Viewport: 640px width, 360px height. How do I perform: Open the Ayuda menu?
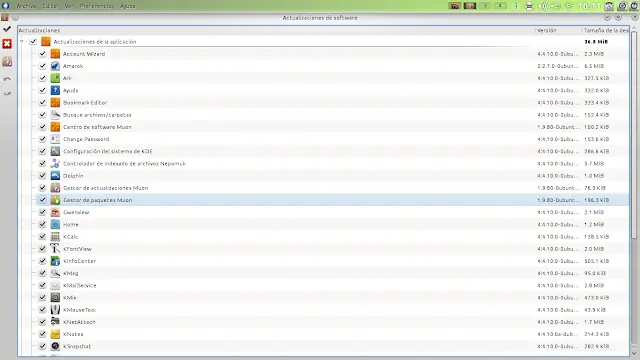pos(128,6)
